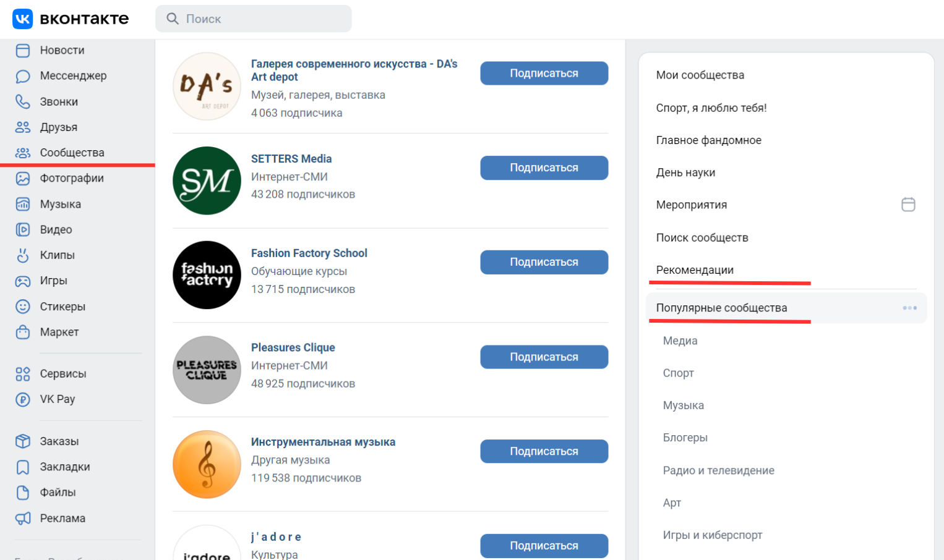Select Мои сообщества in the right menu
The image size is (944, 560).
700,75
